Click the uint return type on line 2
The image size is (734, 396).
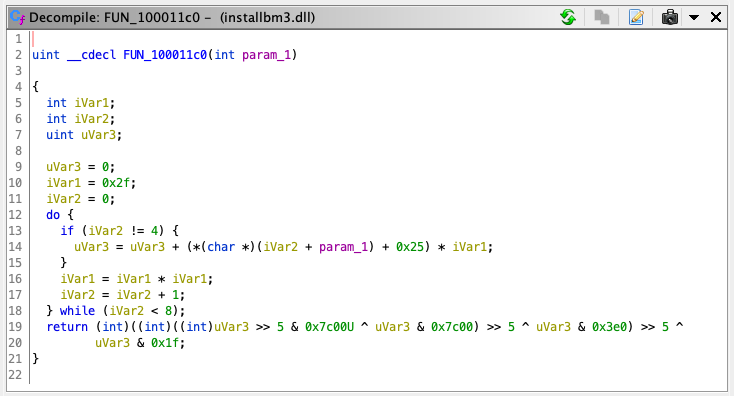click(46, 55)
